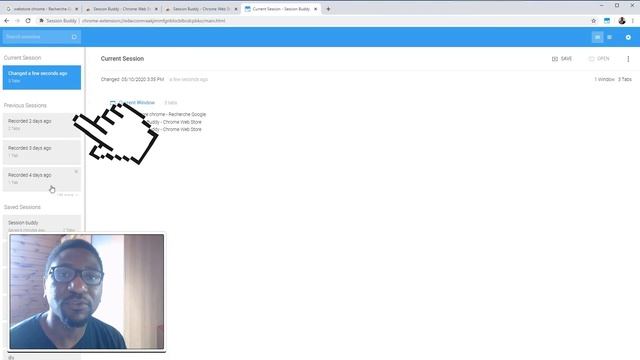The image size is (640, 360).
Task: Switch to the second tab 'Session Buddy - Chrome Web Store'
Action: point(122,9)
